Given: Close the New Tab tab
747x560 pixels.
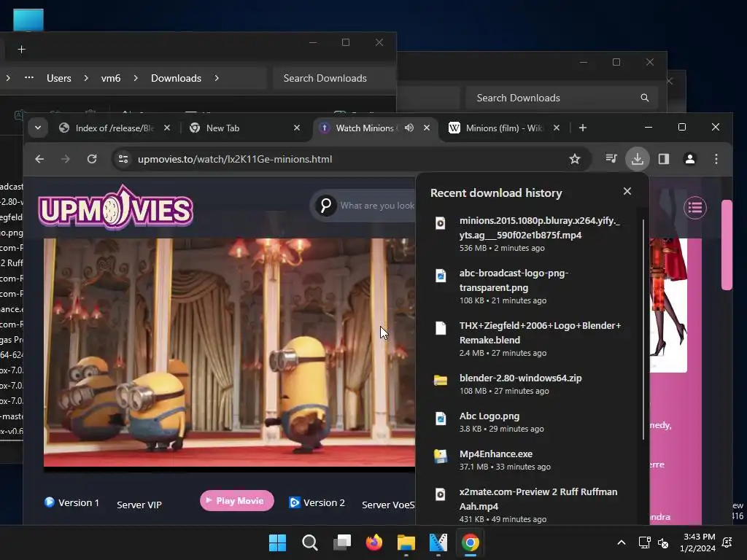Looking at the screenshot, I should [297, 128].
